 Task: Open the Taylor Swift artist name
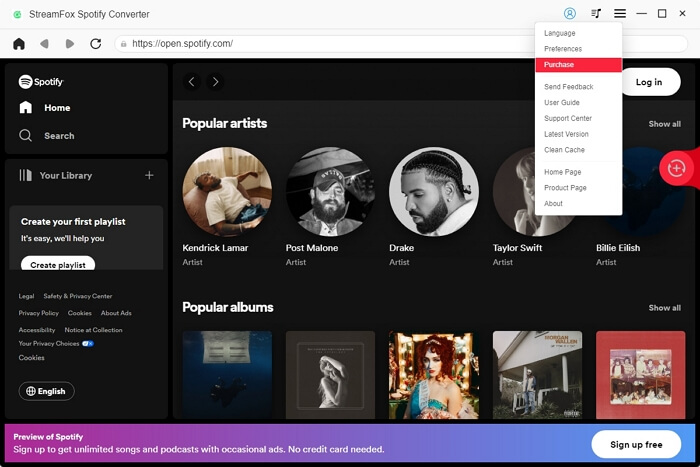(x=517, y=248)
